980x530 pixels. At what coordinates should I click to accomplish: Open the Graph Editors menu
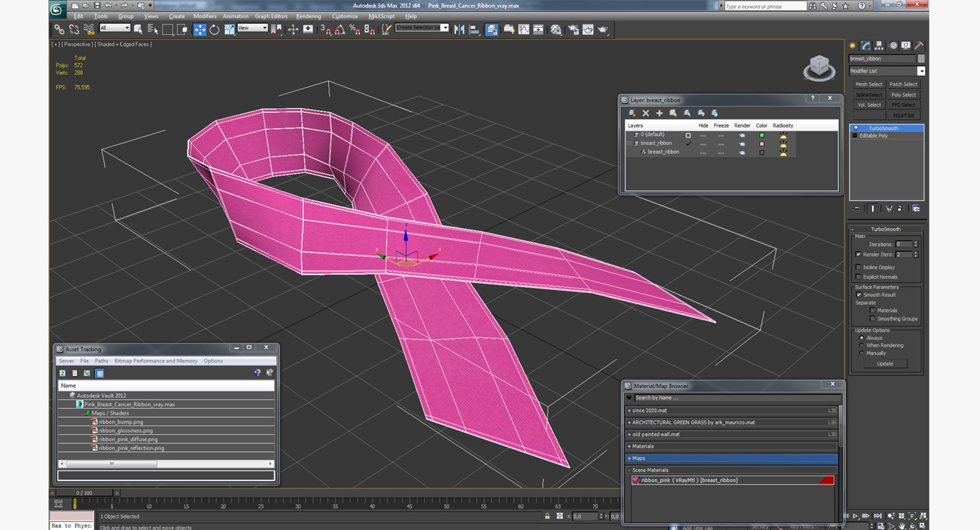271,16
